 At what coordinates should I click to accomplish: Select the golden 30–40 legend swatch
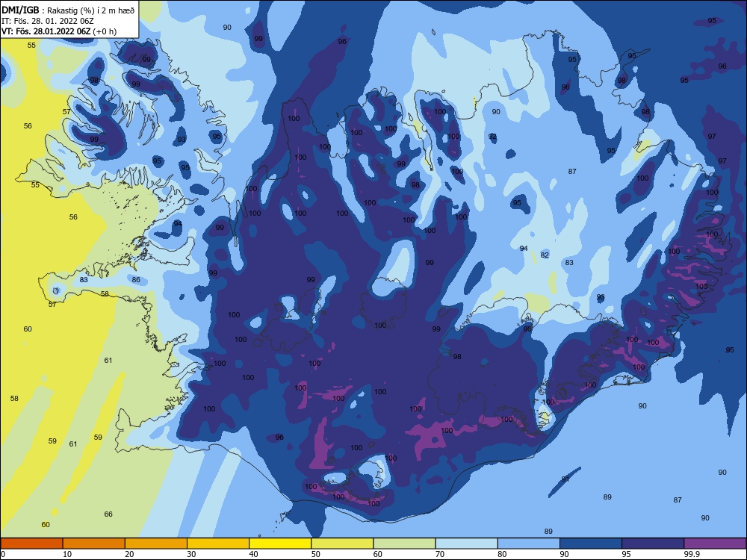click(x=218, y=544)
